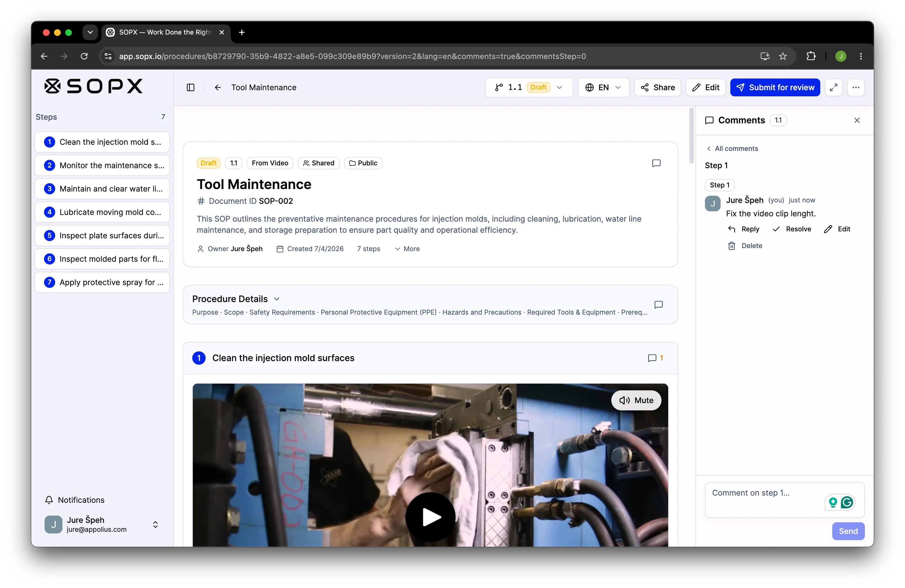
Task: Open the Grammarly icon in comment box
Action: point(847,502)
